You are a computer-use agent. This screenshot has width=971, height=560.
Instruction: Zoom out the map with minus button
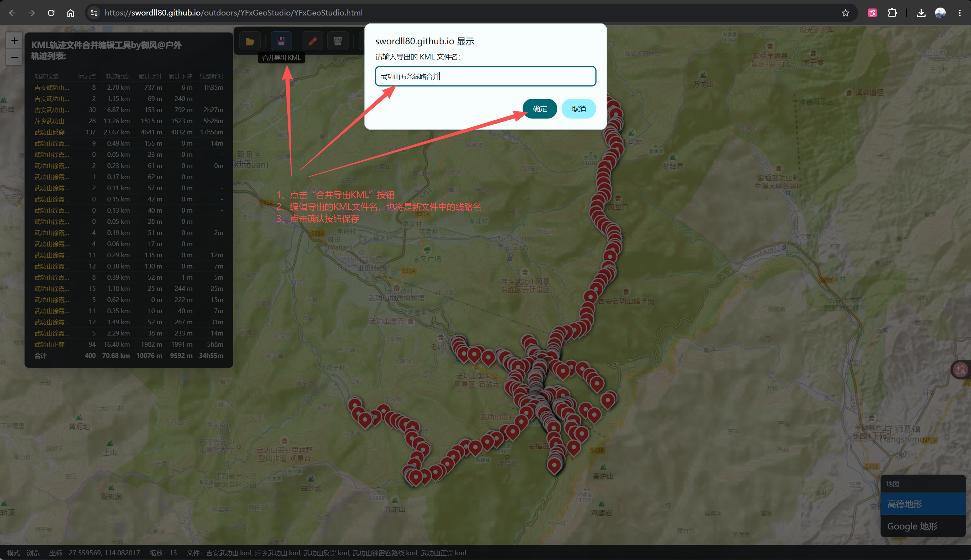pyautogui.click(x=14, y=57)
